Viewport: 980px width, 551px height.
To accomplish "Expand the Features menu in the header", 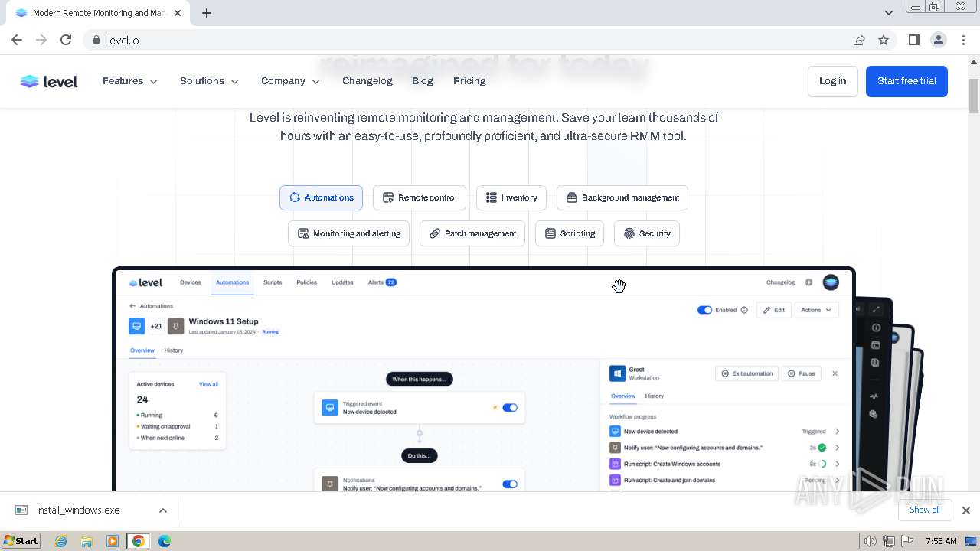I will (x=130, y=81).
